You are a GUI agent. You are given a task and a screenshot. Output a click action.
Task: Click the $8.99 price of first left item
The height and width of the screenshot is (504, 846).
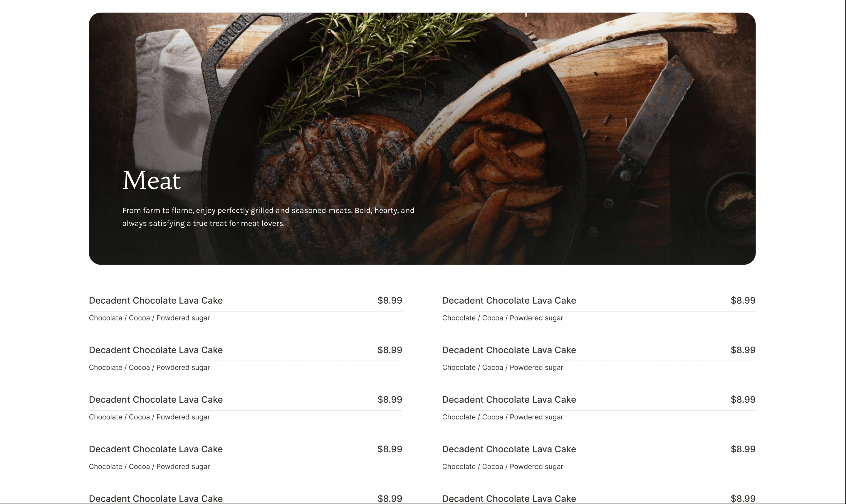click(390, 300)
